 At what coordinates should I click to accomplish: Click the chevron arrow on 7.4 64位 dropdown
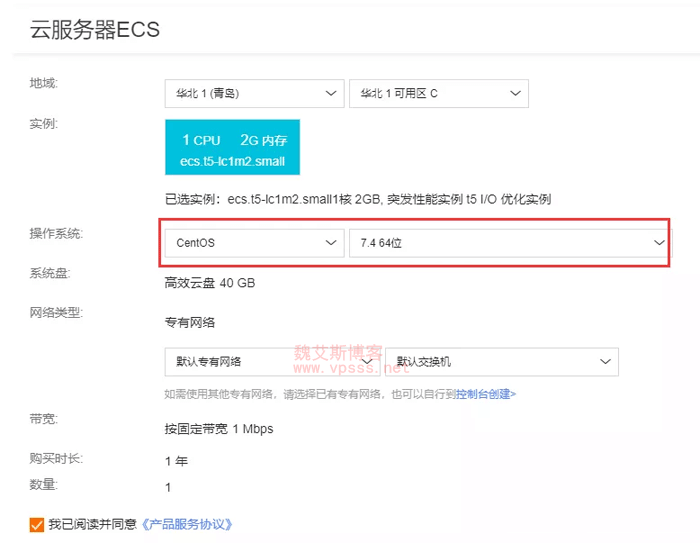659,243
